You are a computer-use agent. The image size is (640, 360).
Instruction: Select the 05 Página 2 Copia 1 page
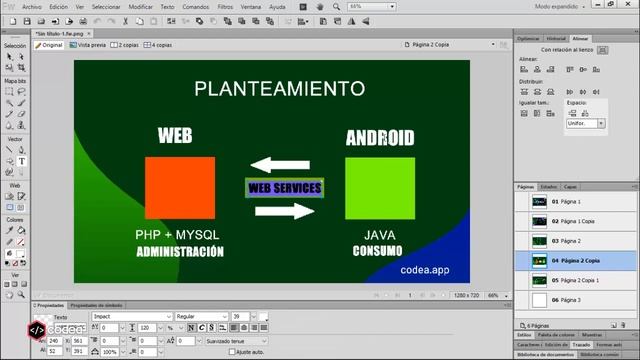576,280
